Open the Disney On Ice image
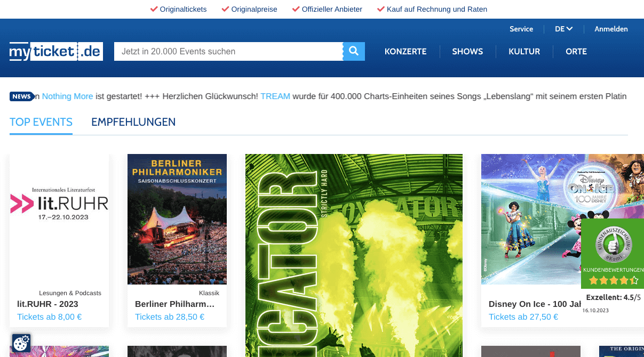The width and height of the screenshot is (644, 357). 562,219
